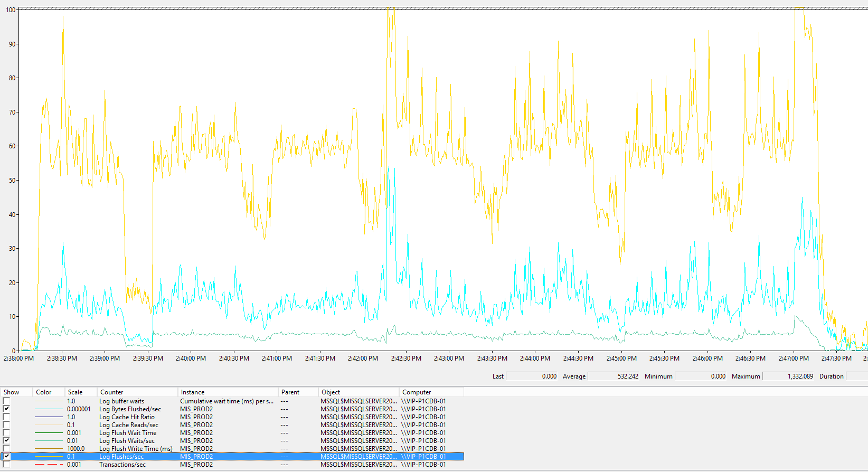Select the cyan Log Bytes Flushed color line
The image size is (868, 472).
pos(49,409)
